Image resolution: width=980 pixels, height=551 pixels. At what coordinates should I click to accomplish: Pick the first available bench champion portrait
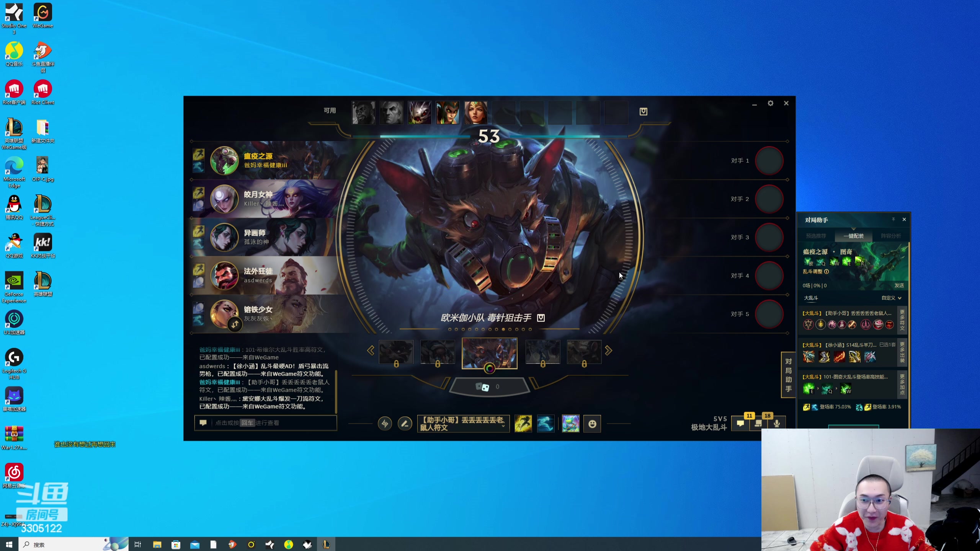pos(364,112)
